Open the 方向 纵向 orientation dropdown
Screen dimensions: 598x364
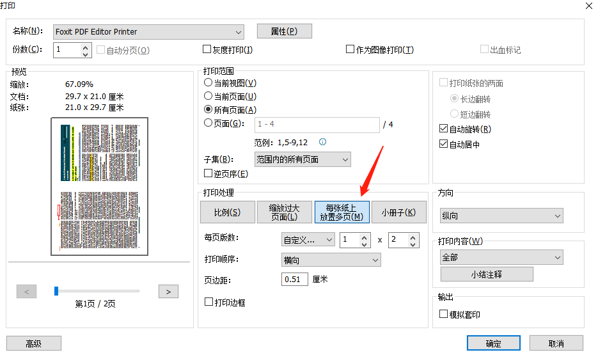pos(501,216)
